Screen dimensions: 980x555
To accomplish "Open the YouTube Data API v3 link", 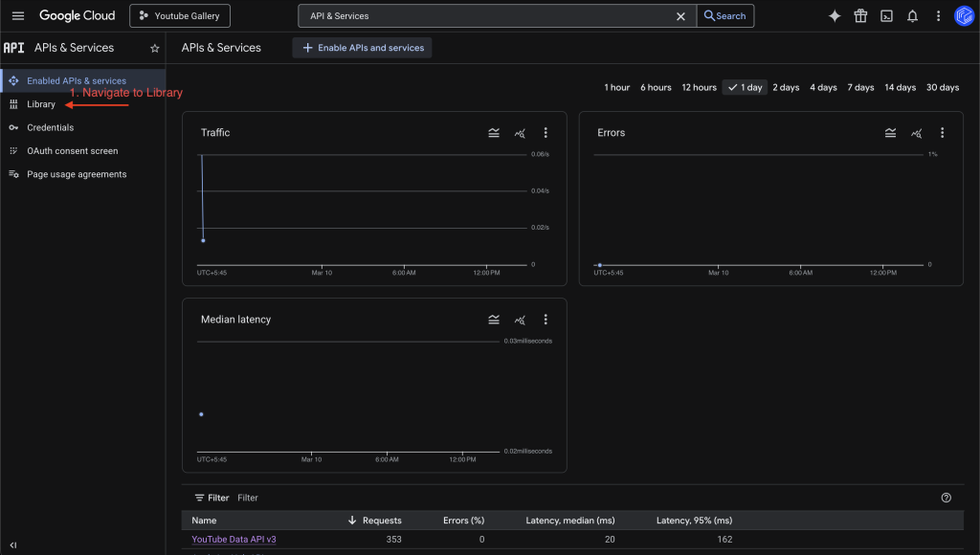I will click(x=234, y=540).
